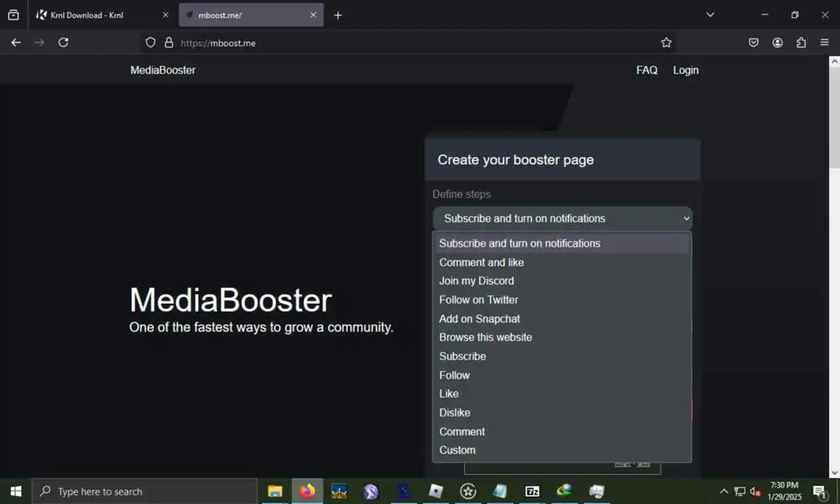Go back to the previous page

click(x=16, y=43)
